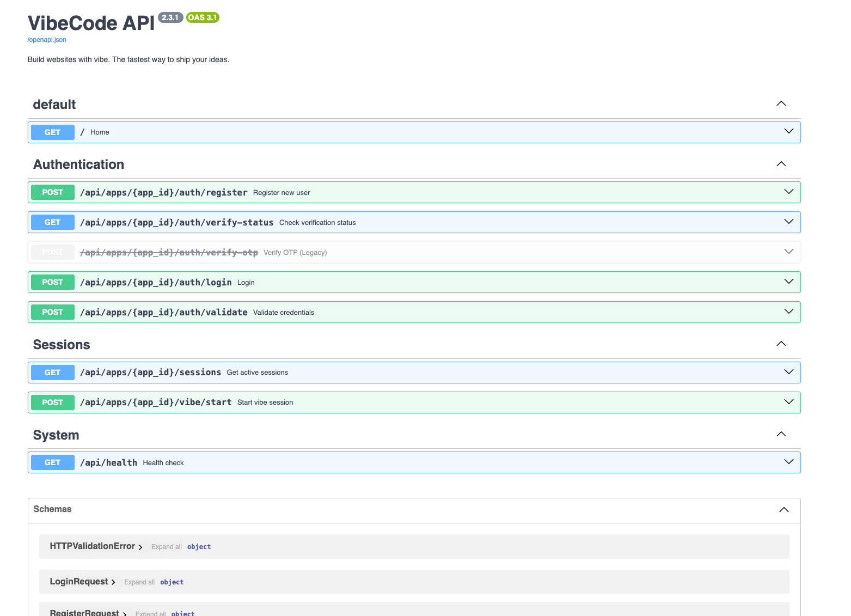
Task: Collapse the Authentication section
Action: (x=781, y=164)
